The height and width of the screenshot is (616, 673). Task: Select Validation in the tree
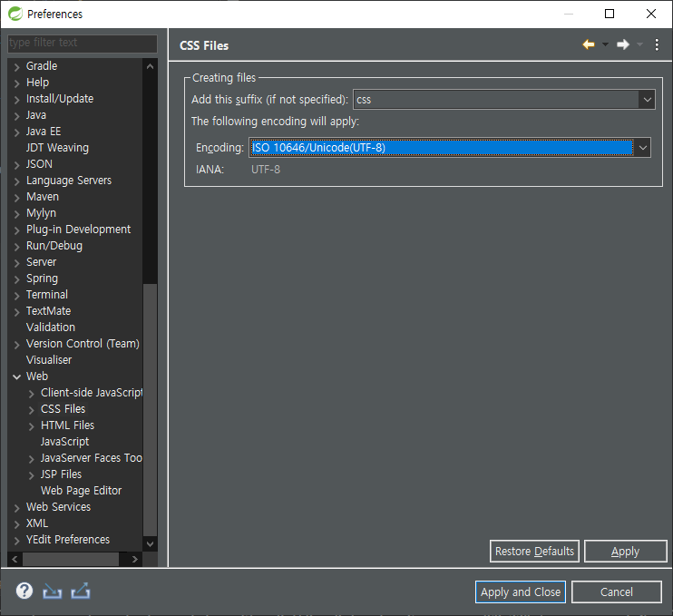coord(51,328)
